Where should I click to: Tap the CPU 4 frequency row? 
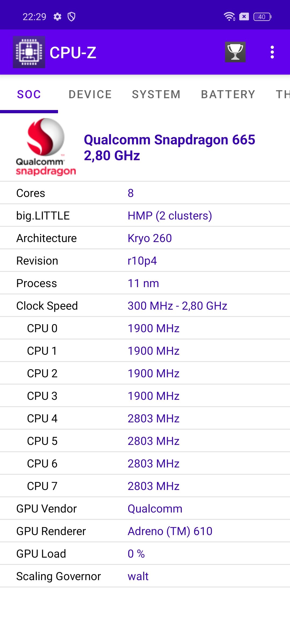point(145,418)
